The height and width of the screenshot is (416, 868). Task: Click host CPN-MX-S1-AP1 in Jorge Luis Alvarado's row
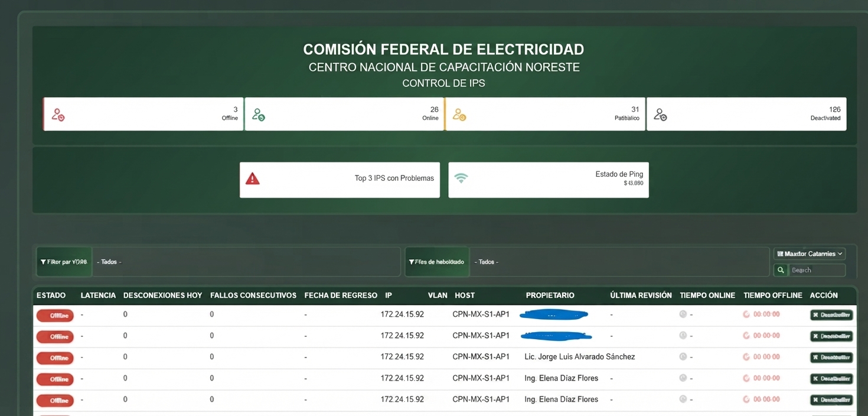481,357
